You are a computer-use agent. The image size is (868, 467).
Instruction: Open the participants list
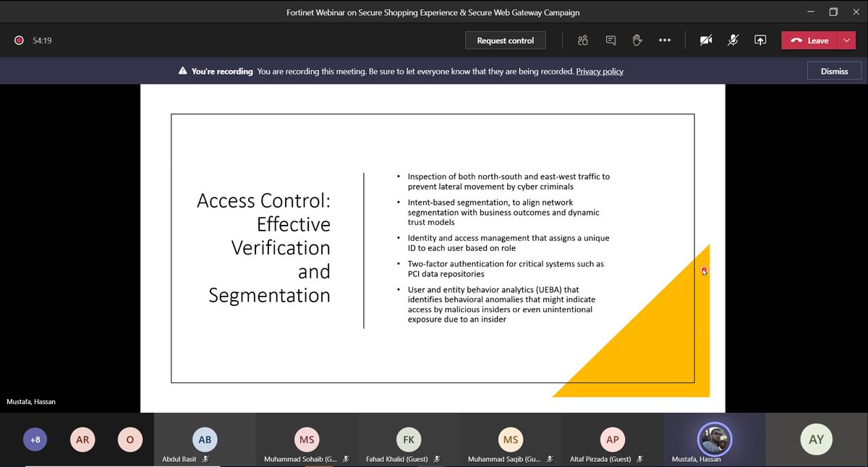click(x=582, y=40)
